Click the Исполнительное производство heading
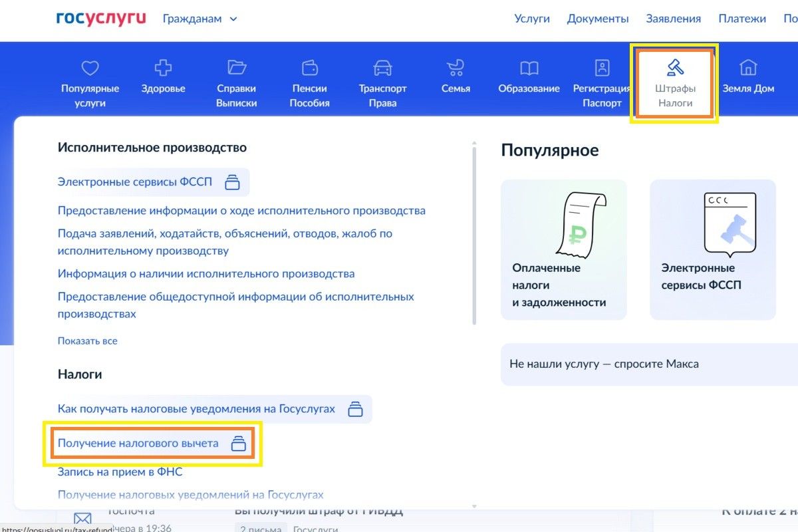This screenshot has height=532, width=798. pos(152,148)
